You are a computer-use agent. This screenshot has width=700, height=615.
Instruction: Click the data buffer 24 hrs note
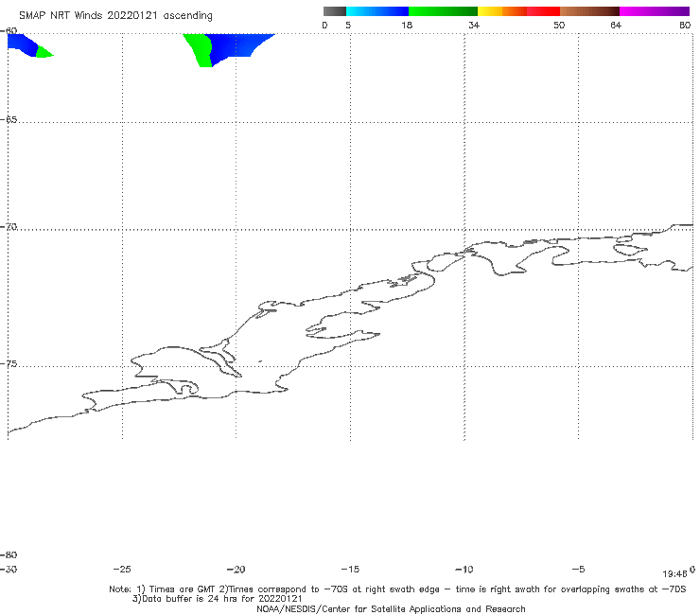(x=218, y=599)
